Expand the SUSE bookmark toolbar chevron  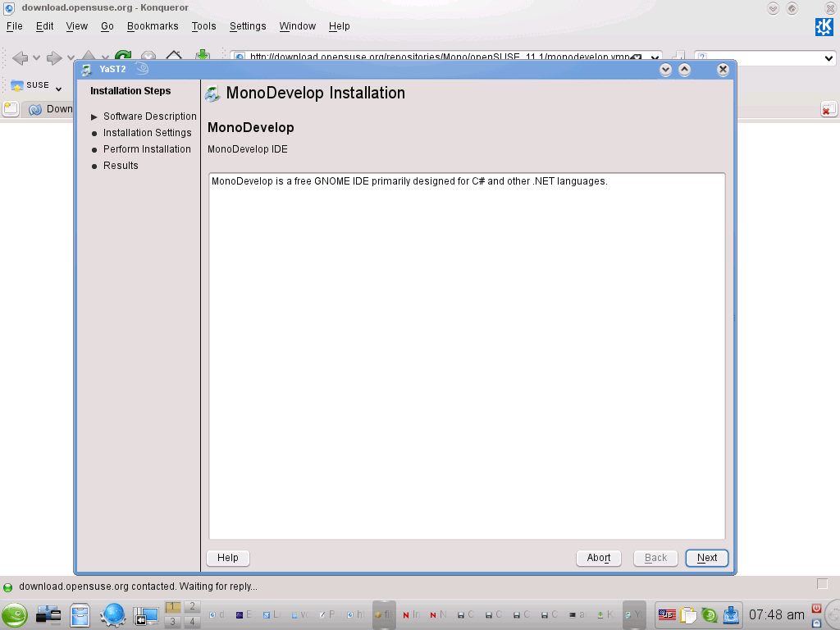point(58,89)
